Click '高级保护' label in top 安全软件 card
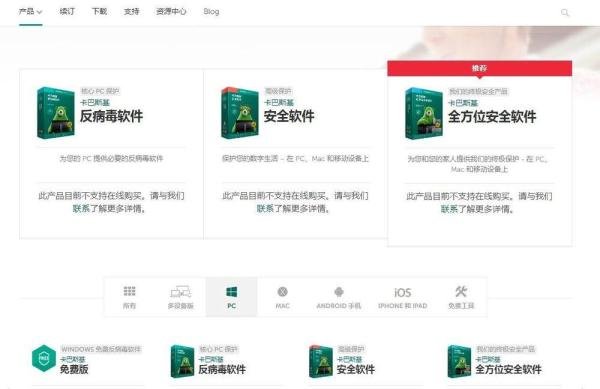This screenshot has height=389, width=600. pos(278,91)
